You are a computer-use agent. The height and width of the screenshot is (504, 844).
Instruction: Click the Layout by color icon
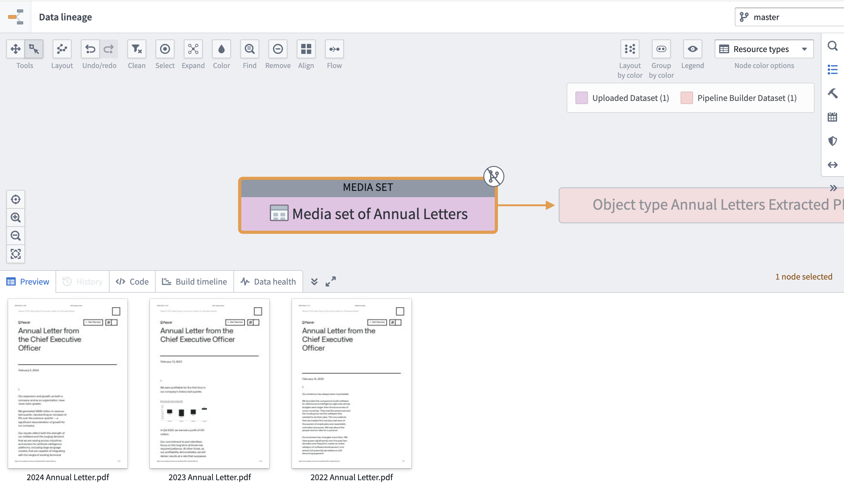tap(629, 49)
